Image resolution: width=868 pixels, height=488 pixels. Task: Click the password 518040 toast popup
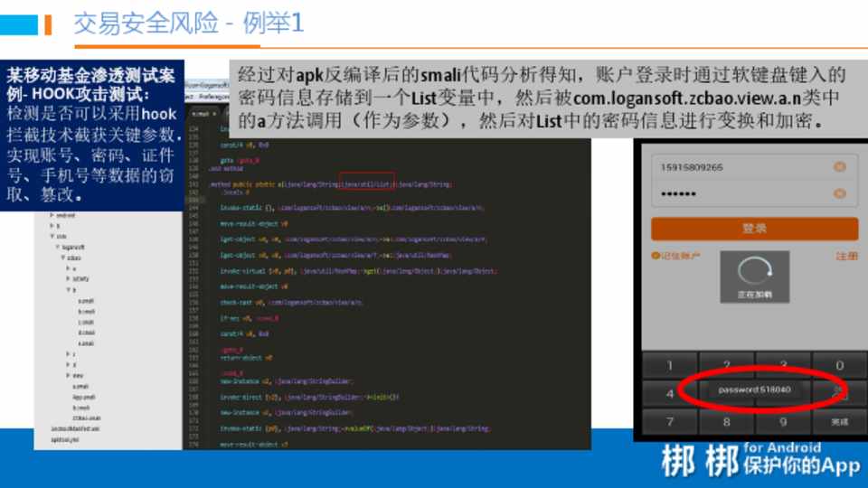coord(754,389)
